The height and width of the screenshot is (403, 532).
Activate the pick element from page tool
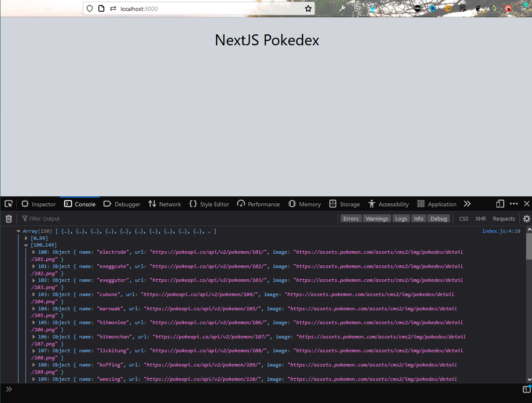pyautogui.click(x=8, y=204)
